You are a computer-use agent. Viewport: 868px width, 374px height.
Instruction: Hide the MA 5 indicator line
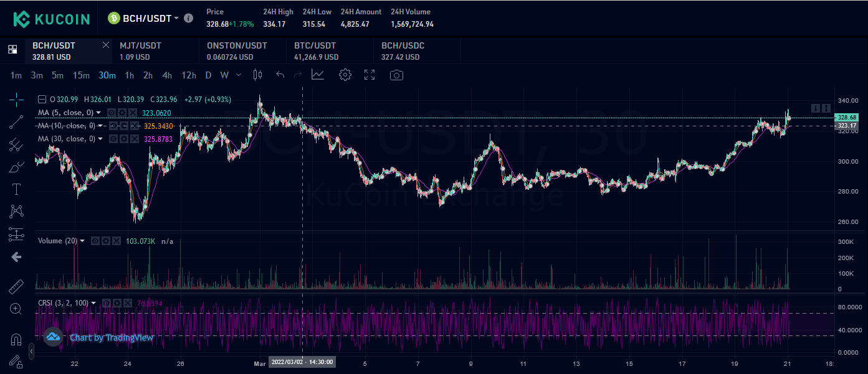[112, 113]
